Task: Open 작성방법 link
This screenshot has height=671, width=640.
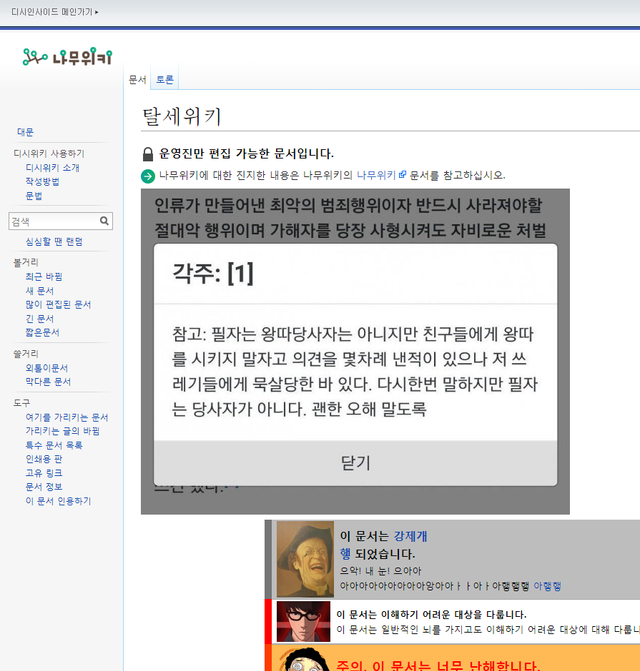Action: point(42,181)
